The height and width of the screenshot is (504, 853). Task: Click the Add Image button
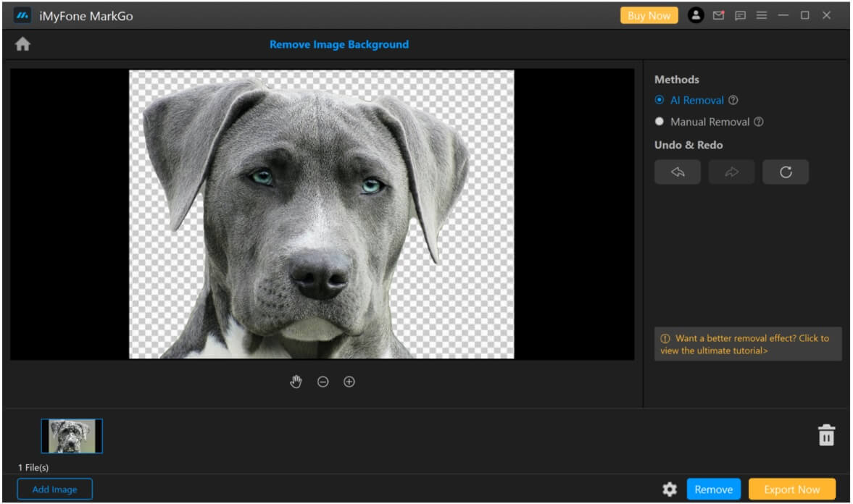[54, 490]
